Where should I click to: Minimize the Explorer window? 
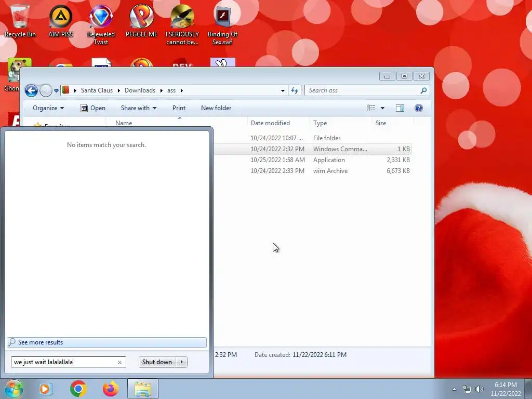[x=387, y=76]
